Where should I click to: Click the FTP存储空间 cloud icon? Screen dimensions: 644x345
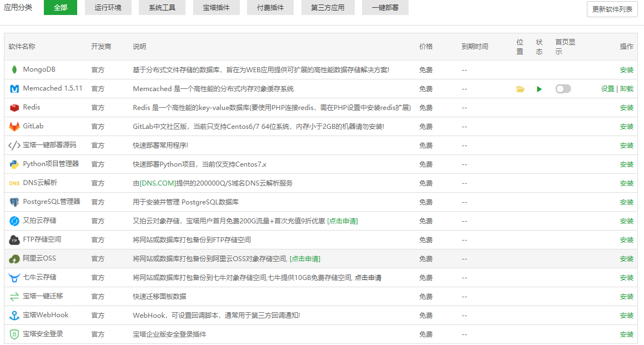(14, 240)
